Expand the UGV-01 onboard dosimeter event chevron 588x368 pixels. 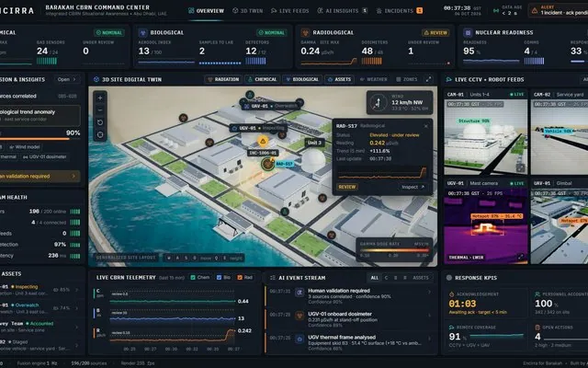point(429,316)
